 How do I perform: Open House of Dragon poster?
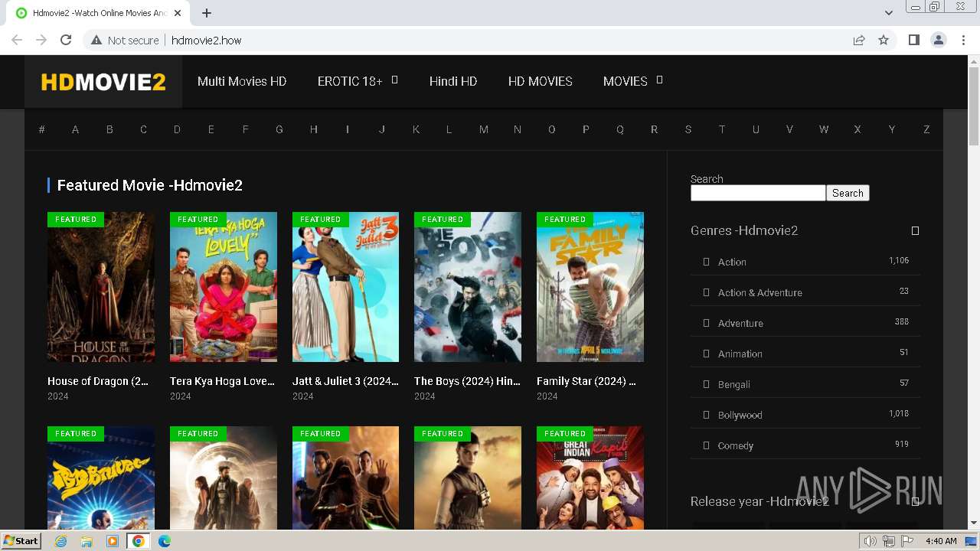click(101, 287)
